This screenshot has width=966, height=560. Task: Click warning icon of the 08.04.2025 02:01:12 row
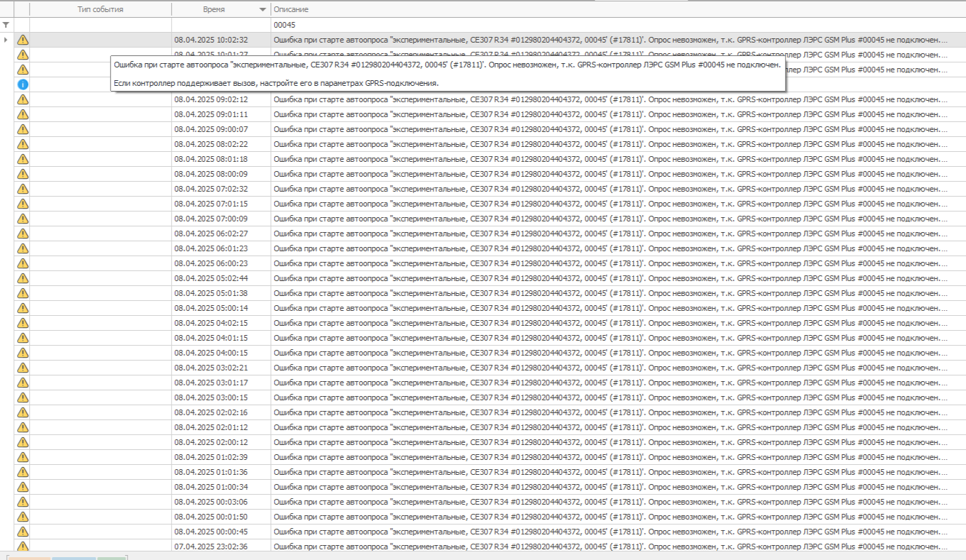[22, 427]
